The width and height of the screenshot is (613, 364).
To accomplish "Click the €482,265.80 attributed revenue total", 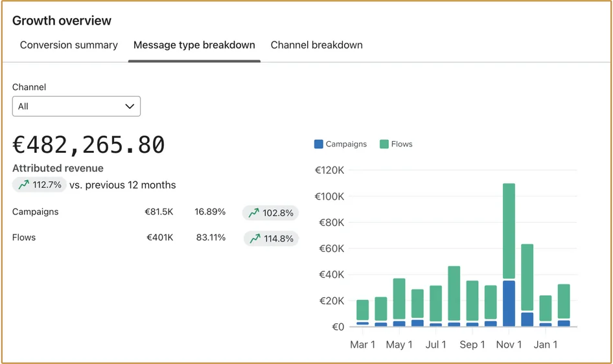I will click(88, 145).
